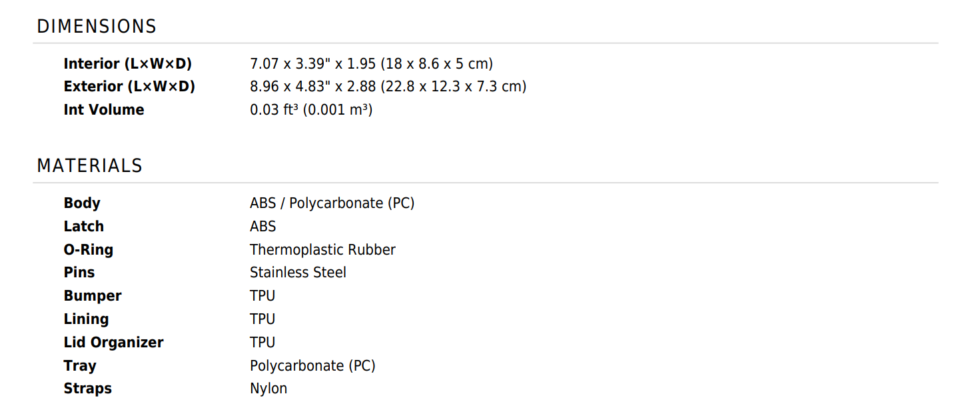Click the O-Ring label

point(89,250)
